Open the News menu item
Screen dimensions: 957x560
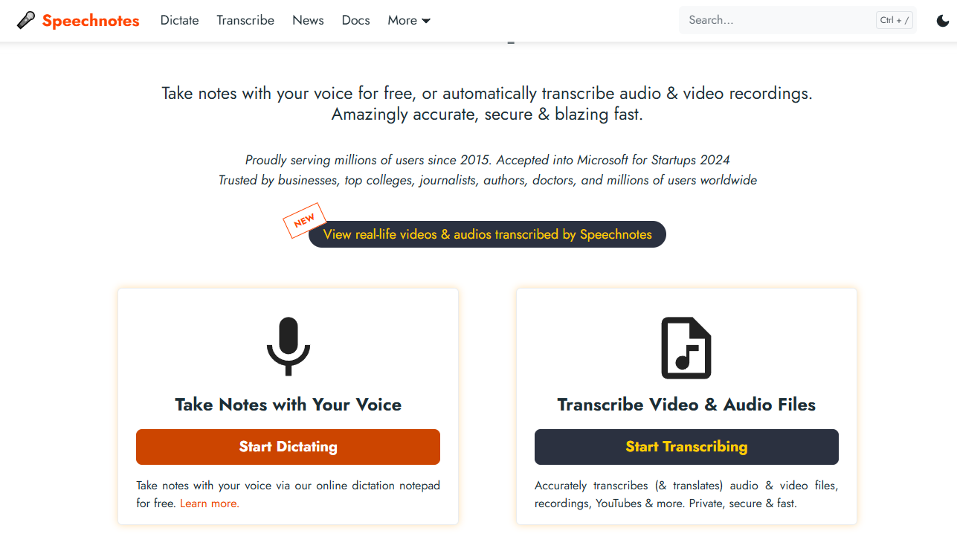(308, 20)
